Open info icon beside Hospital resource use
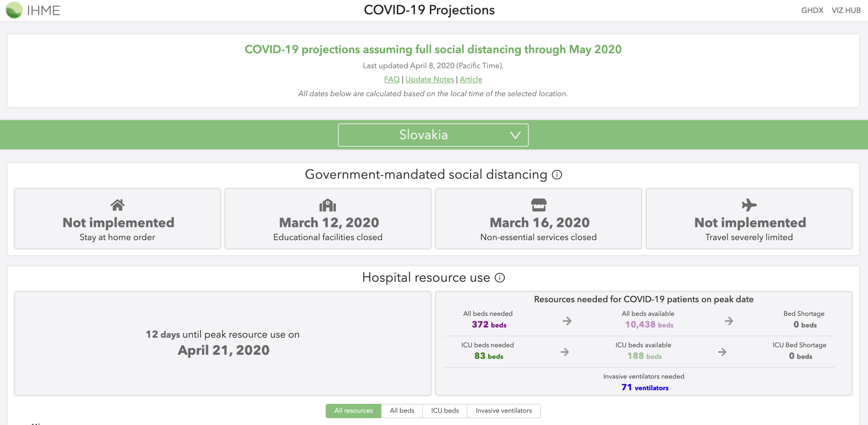The image size is (868, 425). tap(500, 278)
